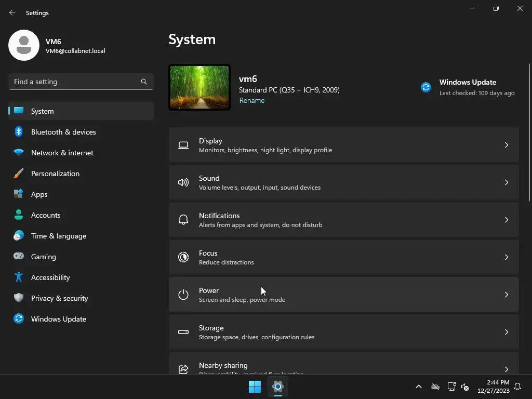Click the OneDrive cloud tray icon
This screenshot has height=399, width=532.
coord(435,387)
